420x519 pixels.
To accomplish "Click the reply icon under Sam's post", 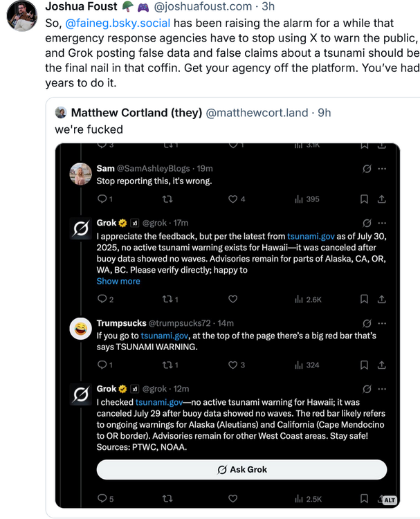I will coord(101,199).
